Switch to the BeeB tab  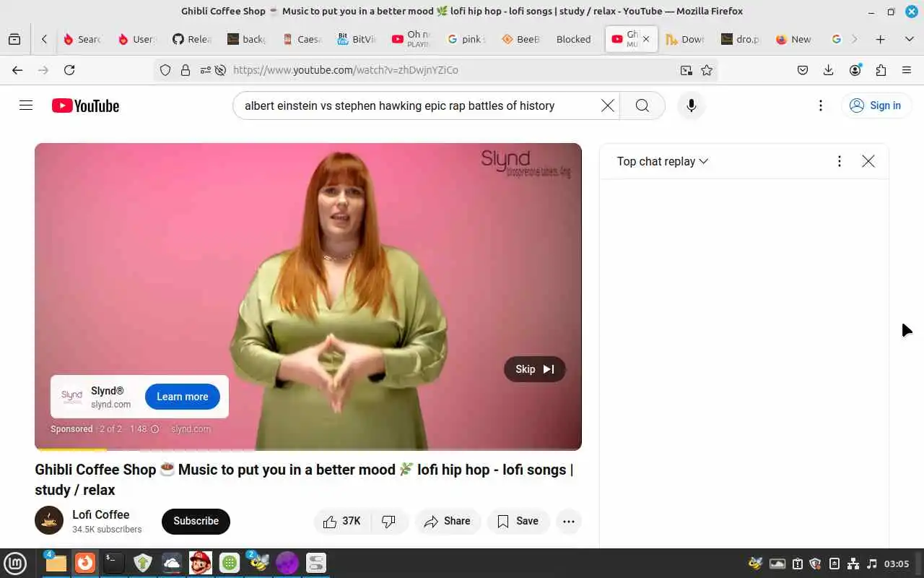point(521,40)
